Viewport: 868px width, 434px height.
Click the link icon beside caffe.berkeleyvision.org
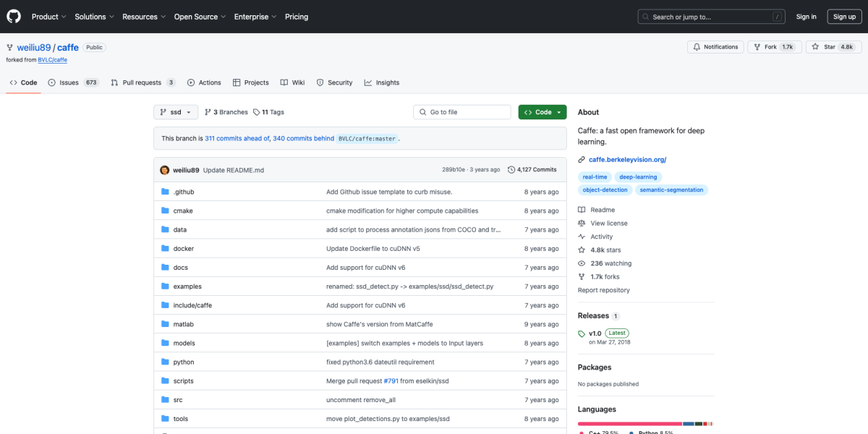click(582, 160)
